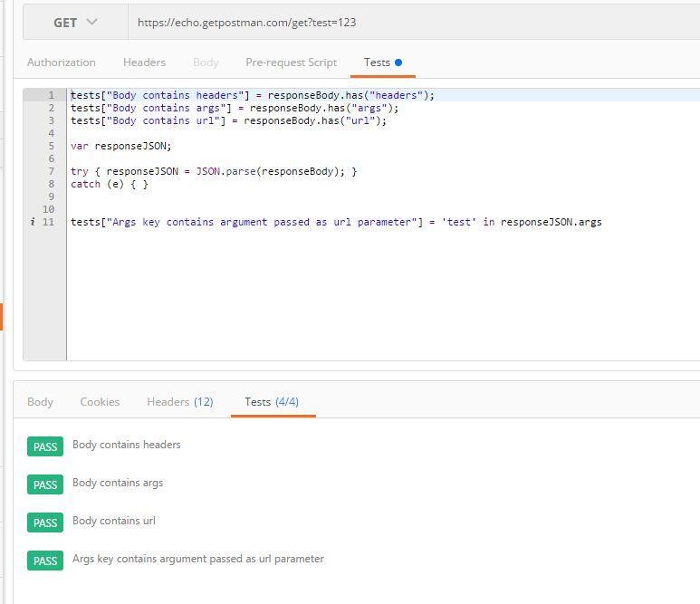Screen dimensions: 700x604
Task: Click the Args key test code on line 11
Action: 335,222
